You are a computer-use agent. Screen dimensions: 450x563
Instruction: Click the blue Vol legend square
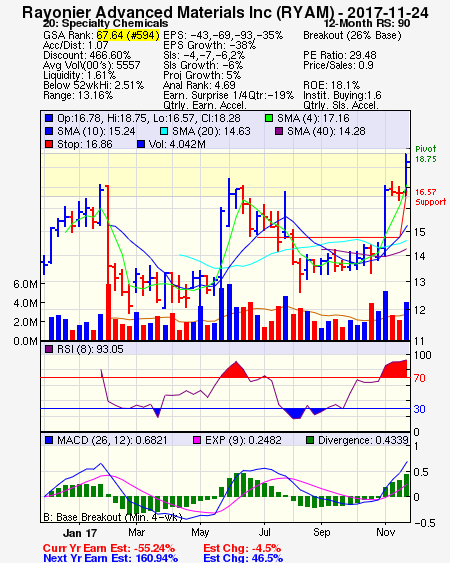[141, 144]
